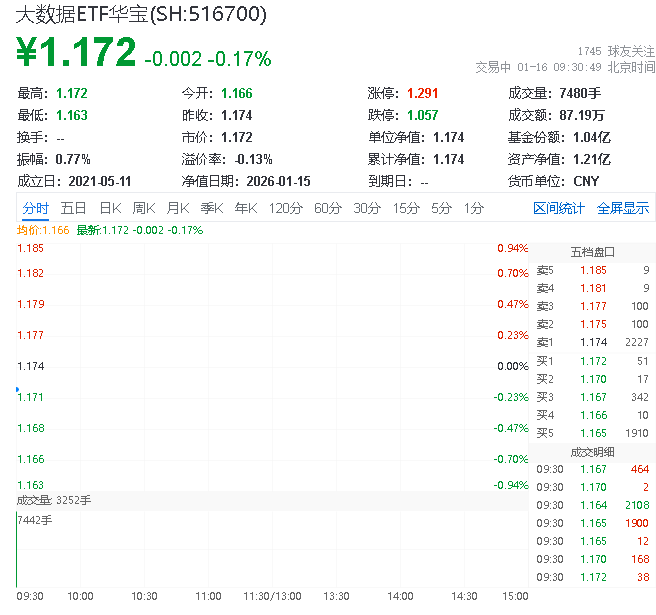The image size is (656, 615).
Task: Click the current price ¥1.172
Action: click(x=76, y=52)
